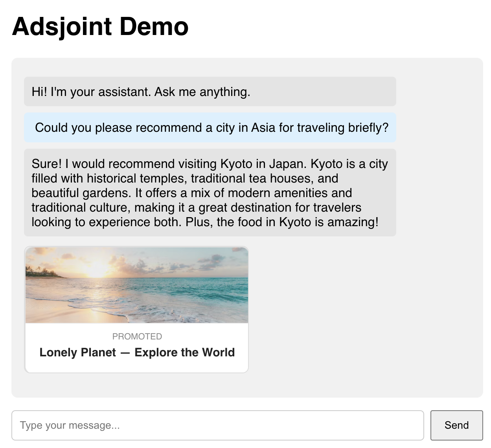The height and width of the screenshot is (448, 491).
Task: Click the Adsjoint Demo page title
Action: pyautogui.click(x=100, y=26)
